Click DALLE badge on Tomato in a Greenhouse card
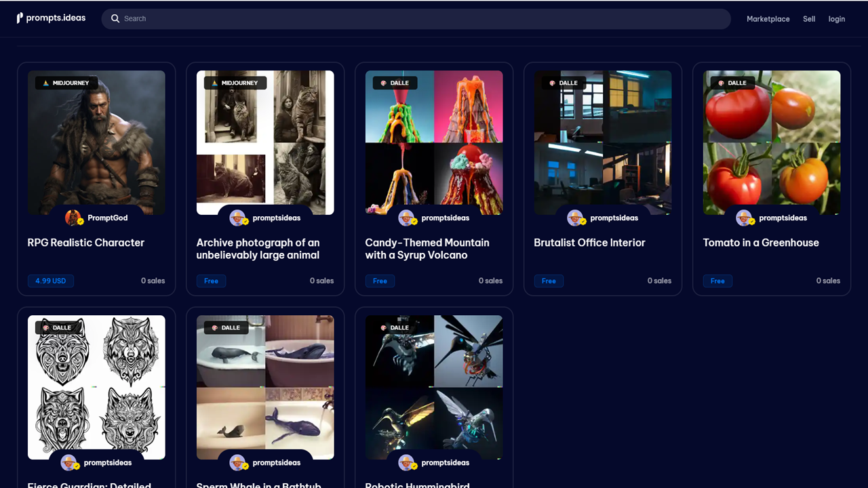The image size is (868, 488). [732, 83]
